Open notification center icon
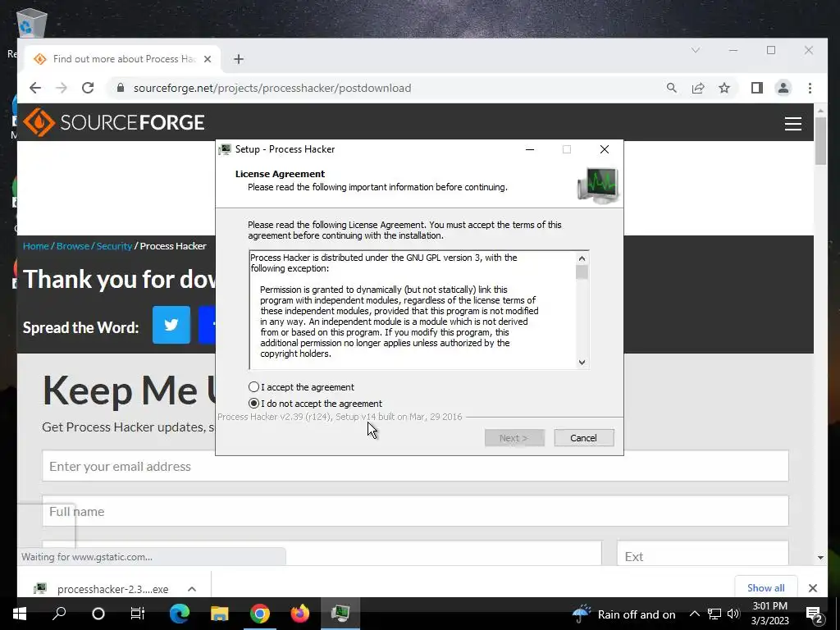Viewport: 840px width, 630px height. pyautogui.click(x=814, y=614)
